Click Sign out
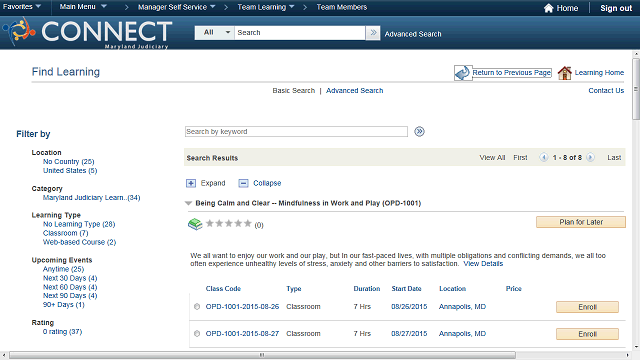 [616, 8]
